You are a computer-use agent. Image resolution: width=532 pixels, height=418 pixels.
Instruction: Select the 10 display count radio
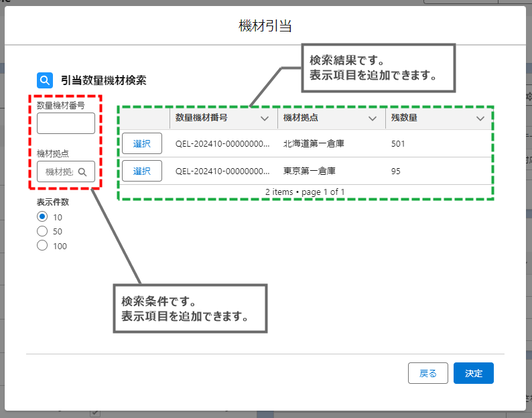(42, 216)
